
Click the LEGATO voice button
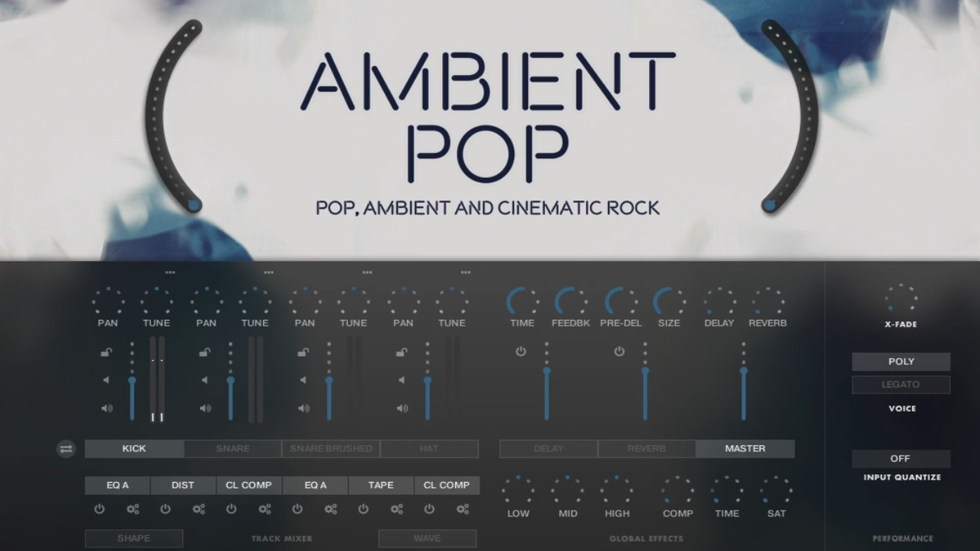click(x=900, y=385)
